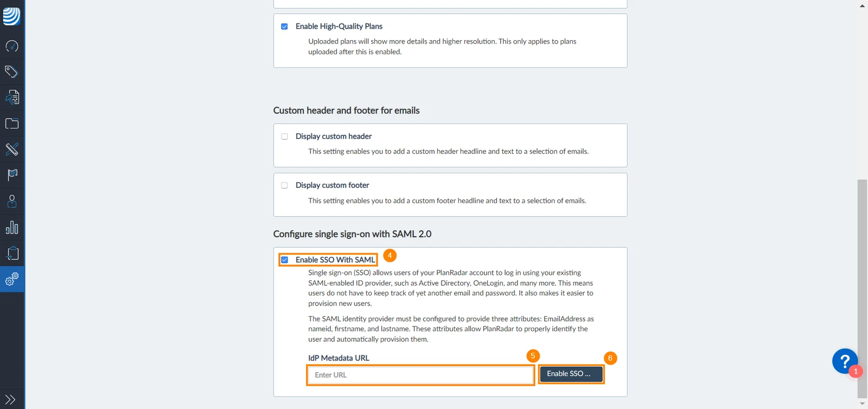Image resolution: width=868 pixels, height=409 pixels.
Task: Click the Enable SSO button
Action: (571, 374)
